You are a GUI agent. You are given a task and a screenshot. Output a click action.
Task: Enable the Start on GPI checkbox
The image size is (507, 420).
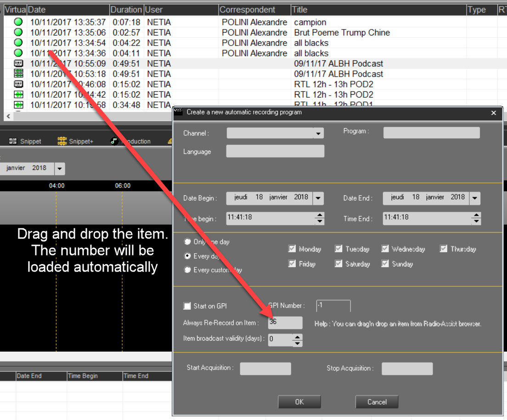pyautogui.click(x=187, y=306)
